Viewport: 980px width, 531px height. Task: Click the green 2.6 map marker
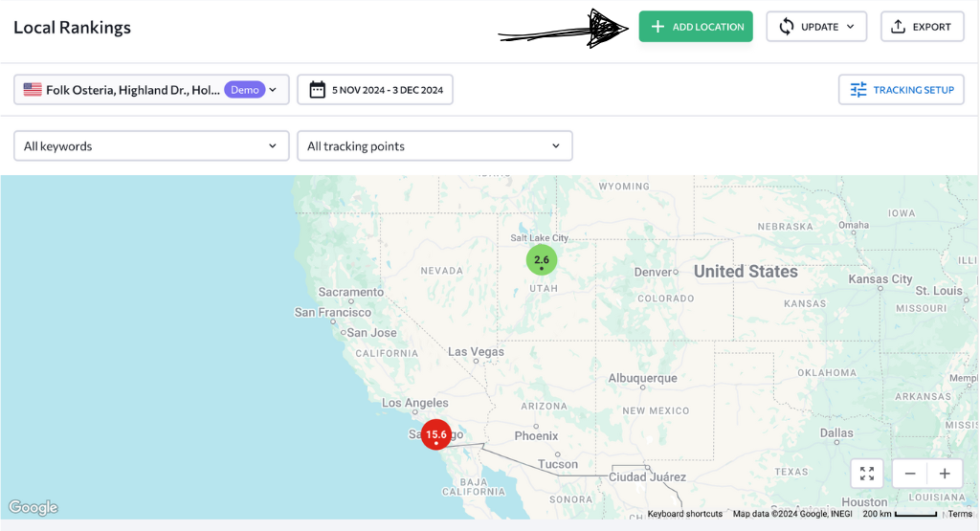tap(541, 260)
